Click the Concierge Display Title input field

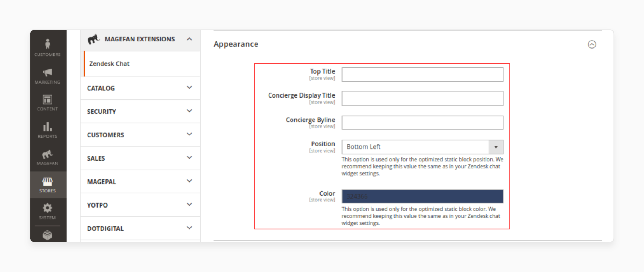422,98
